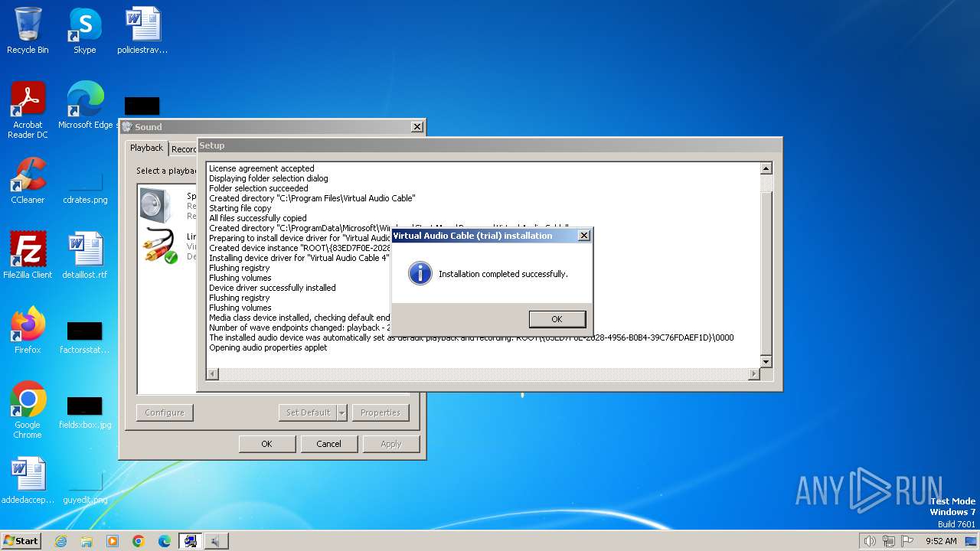Open the Microsoft Edge desktop shortcut
The width and height of the screenshot is (980, 551).
[x=85, y=106]
